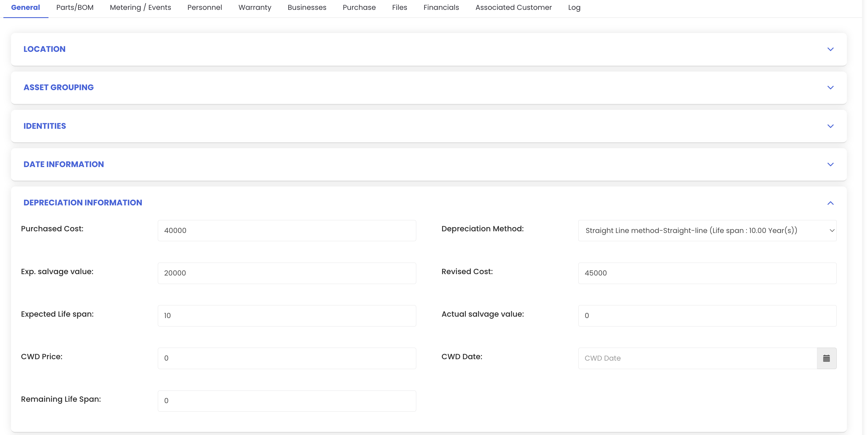The image size is (868, 435).
Task: Expand the Location section chevron
Action: [x=830, y=49]
